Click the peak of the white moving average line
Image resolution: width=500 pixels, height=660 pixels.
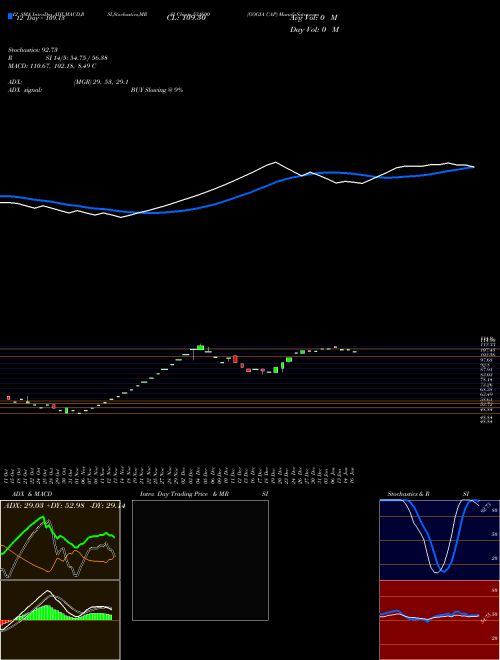click(x=276, y=162)
